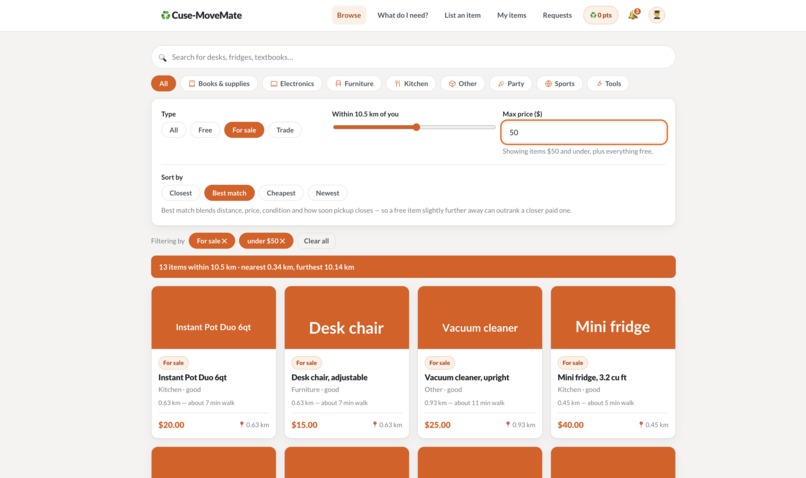This screenshot has width=806, height=478.
Task: Sort results by Newest
Action: pos(327,193)
